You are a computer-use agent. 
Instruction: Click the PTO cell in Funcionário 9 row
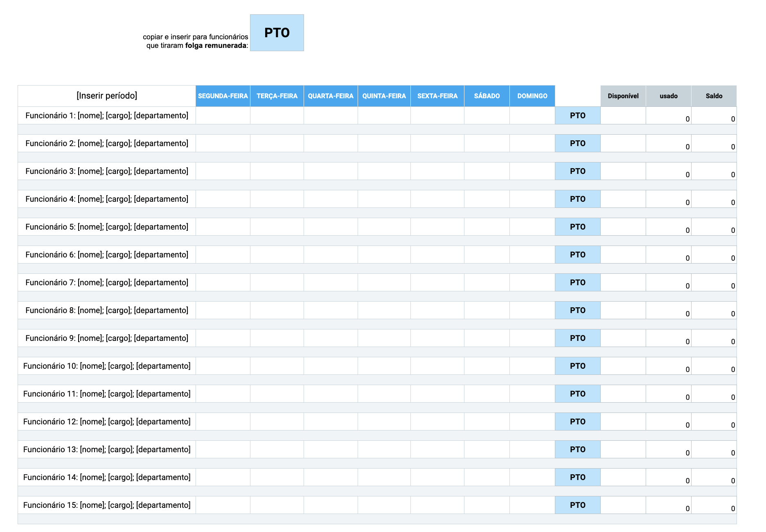(x=578, y=338)
